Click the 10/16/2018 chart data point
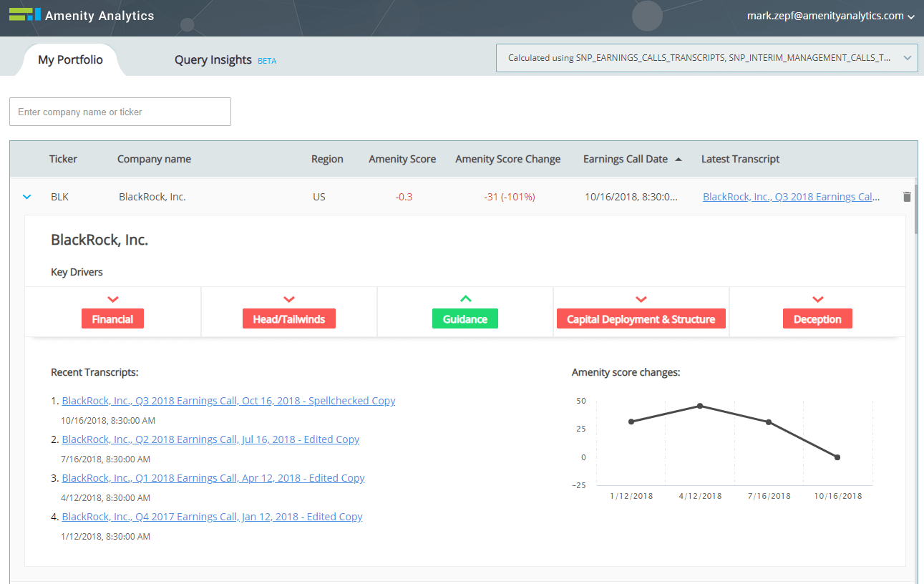This screenshot has width=924, height=584. 837,457
